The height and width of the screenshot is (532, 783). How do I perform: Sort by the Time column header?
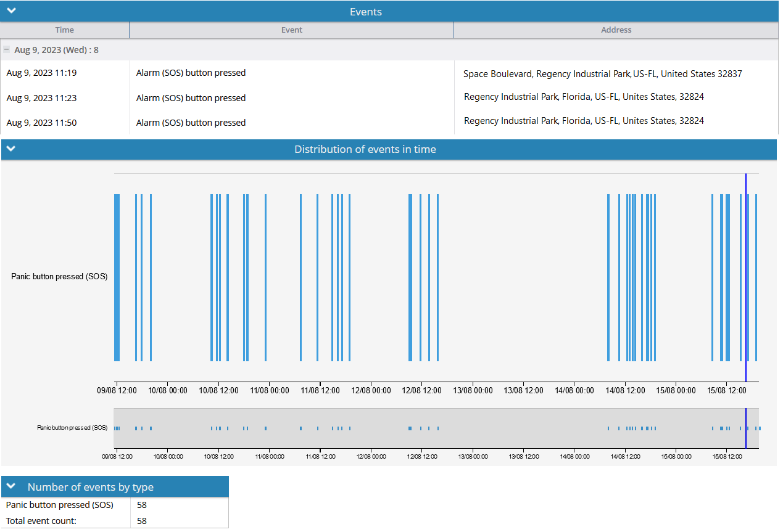[x=65, y=30]
